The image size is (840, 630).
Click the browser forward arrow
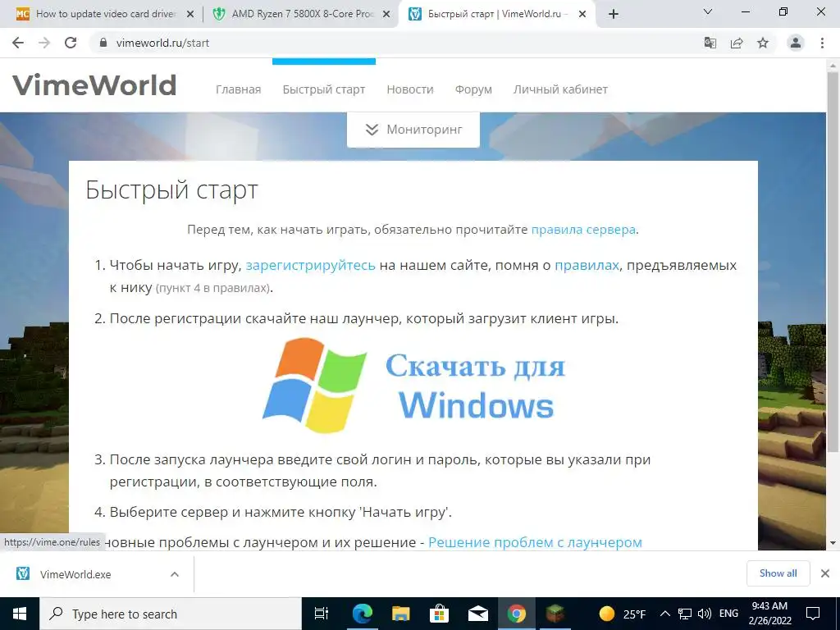[x=44, y=43]
